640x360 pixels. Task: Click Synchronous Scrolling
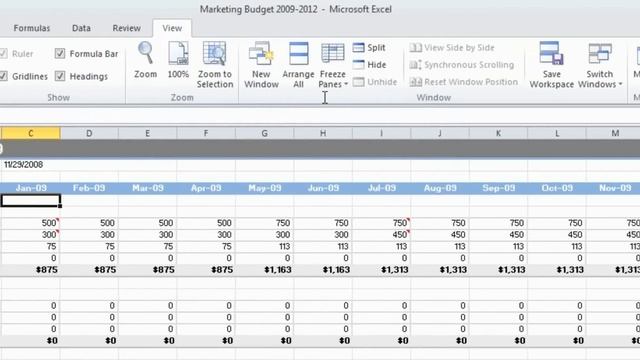point(462,65)
